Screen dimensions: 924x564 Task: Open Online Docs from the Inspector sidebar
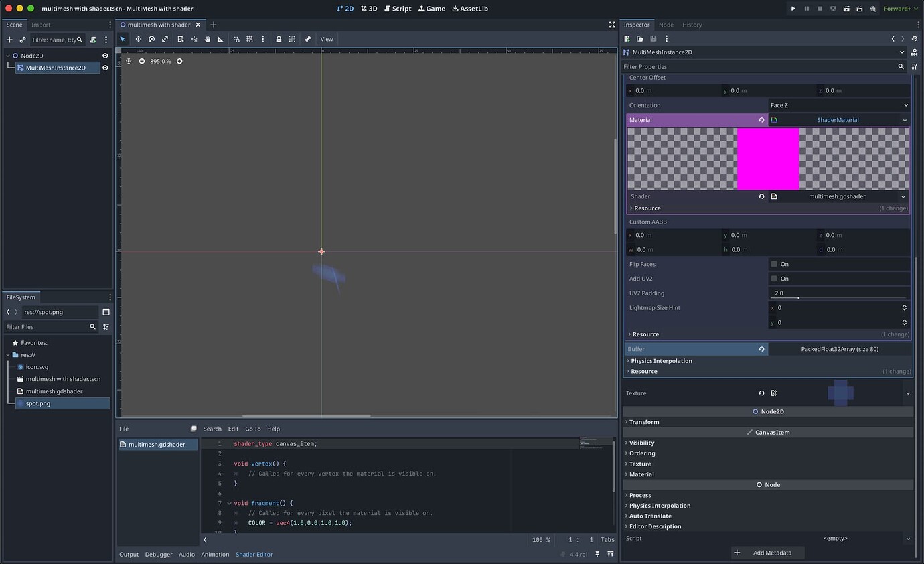click(x=915, y=52)
